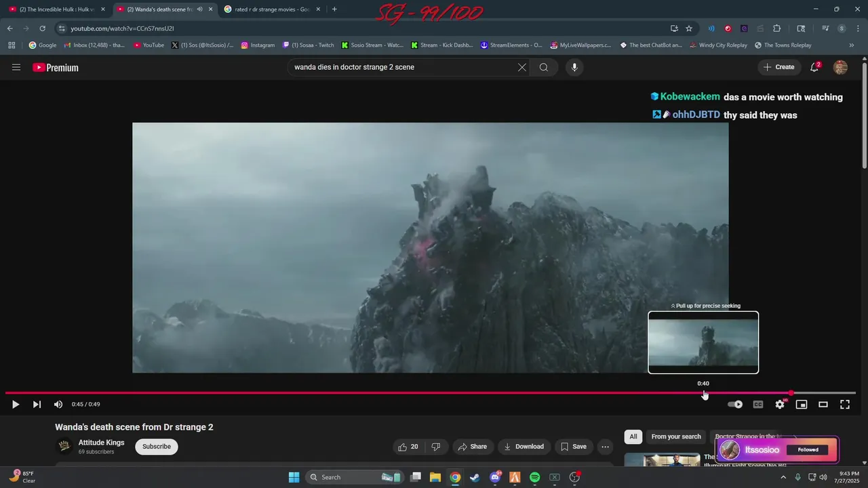This screenshot has height=488, width=868.
Task: Select the 'All' filter chip
Action: (x=633, y=436)
